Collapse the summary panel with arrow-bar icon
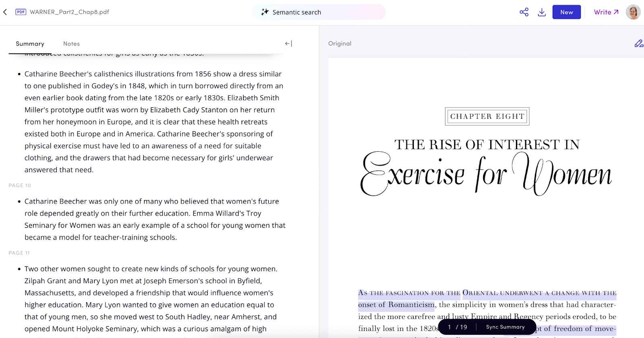The image size is (644, 338). pyautogui.click(x=288, y=43)
